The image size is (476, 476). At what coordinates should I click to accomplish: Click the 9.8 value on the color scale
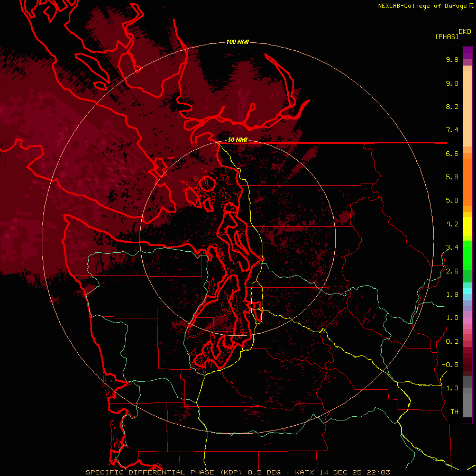pyautogui.click(x=452, y=59)
